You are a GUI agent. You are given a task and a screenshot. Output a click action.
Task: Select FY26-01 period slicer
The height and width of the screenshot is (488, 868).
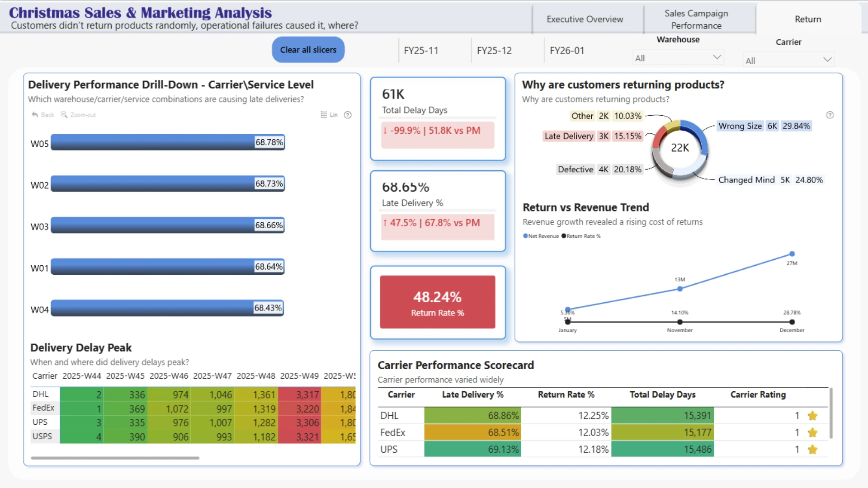567,51
